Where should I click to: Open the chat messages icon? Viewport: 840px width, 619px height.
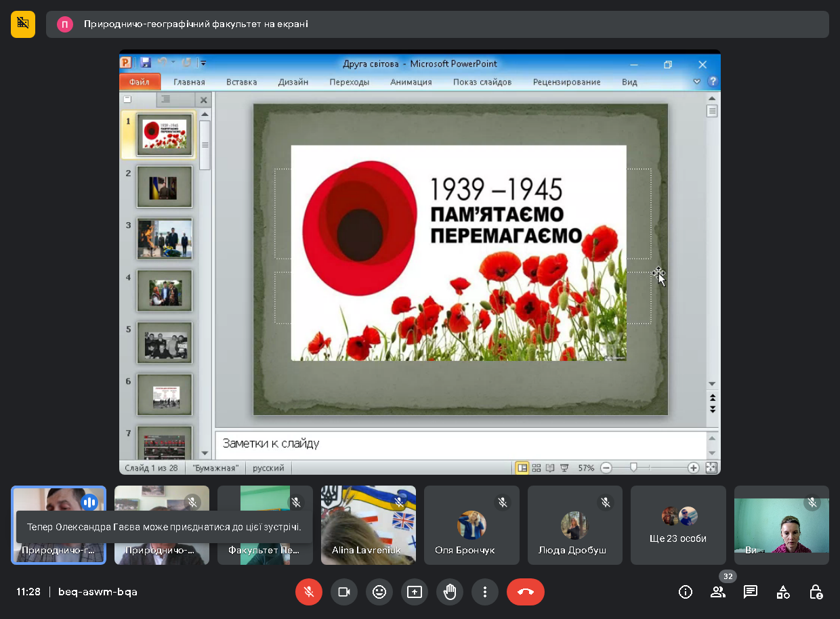[751, 592]
